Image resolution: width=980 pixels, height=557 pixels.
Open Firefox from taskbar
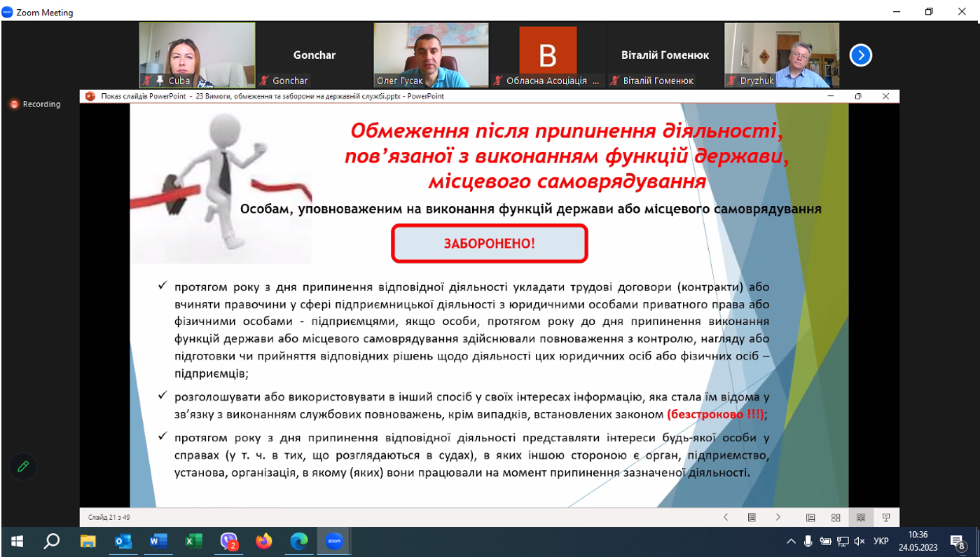[264, 542]
